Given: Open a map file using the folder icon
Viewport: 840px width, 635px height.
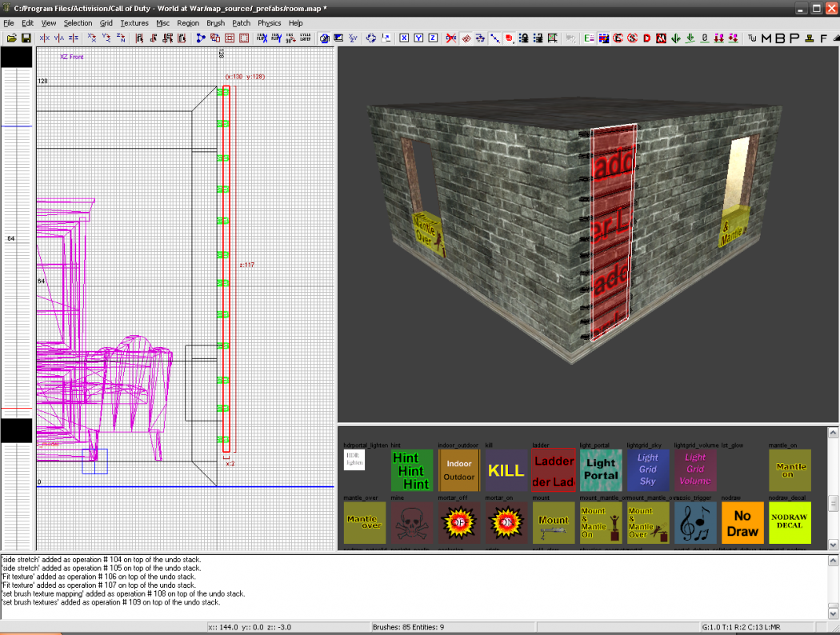Looking at the screenshot, I should tap(12, 38).
